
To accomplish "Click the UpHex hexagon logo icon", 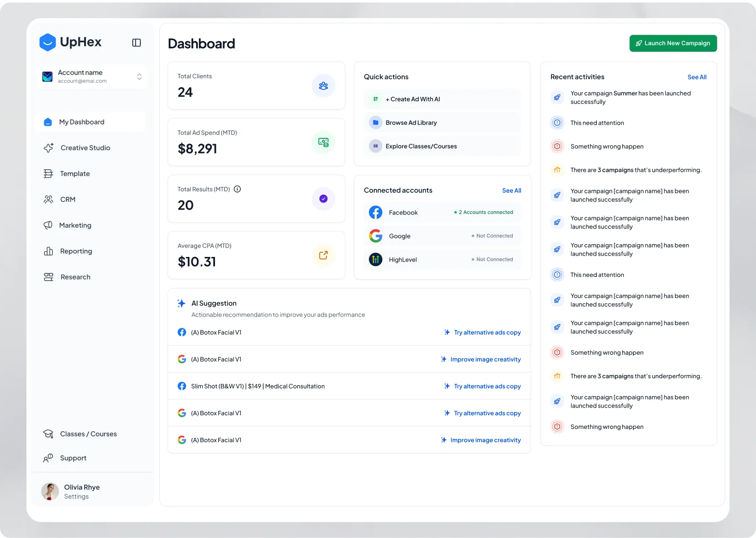I will [47, 42].
